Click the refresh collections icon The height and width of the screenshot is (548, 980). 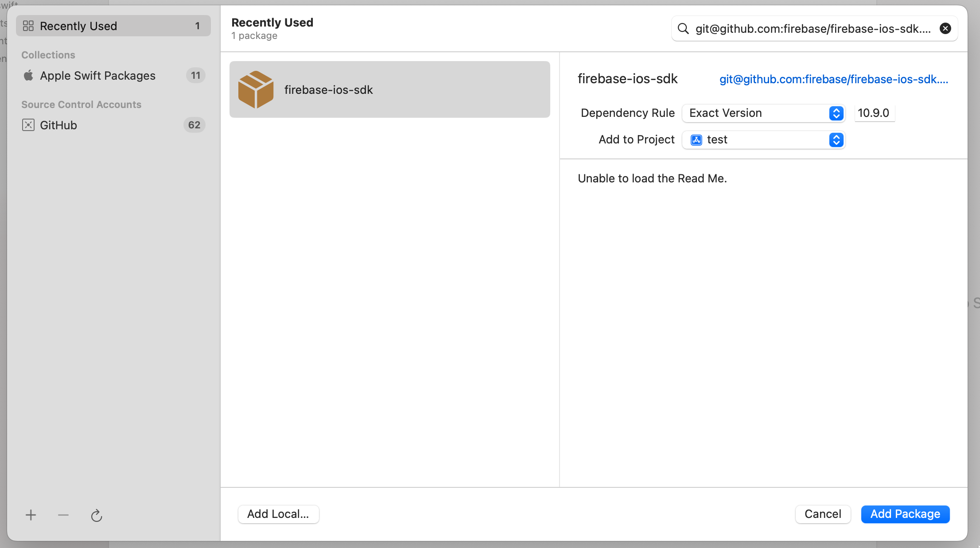pos(96,516)
